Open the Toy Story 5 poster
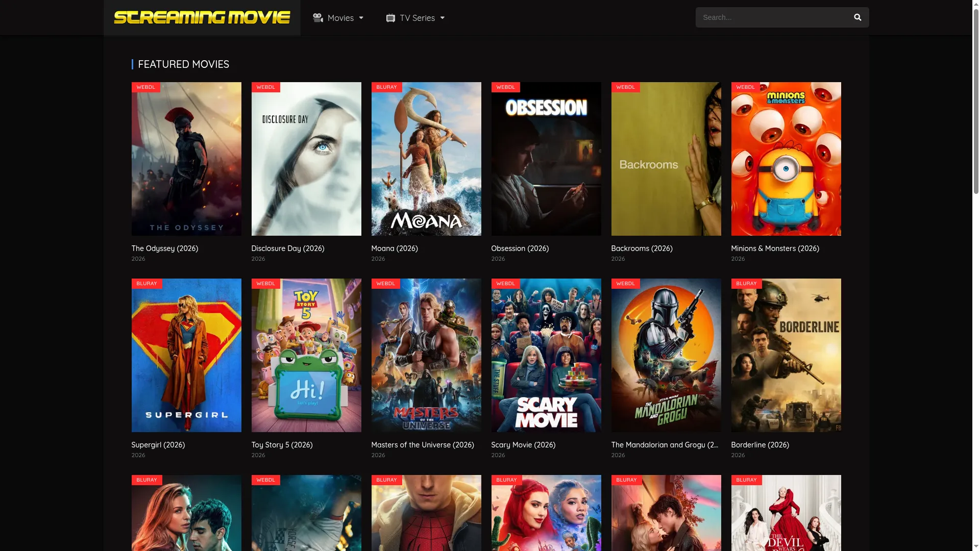The width and height of the screenshot is (980, 551). click(x=306, y=355)
